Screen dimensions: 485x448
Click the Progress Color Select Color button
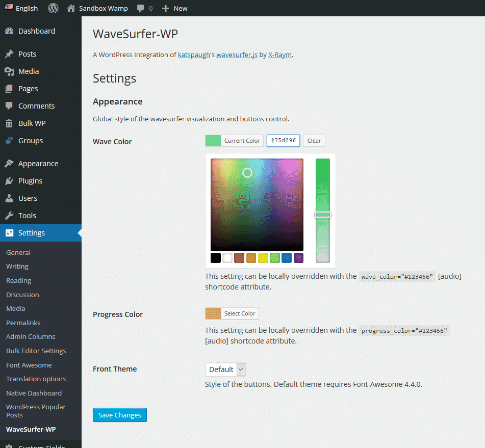tap(232, 313)
